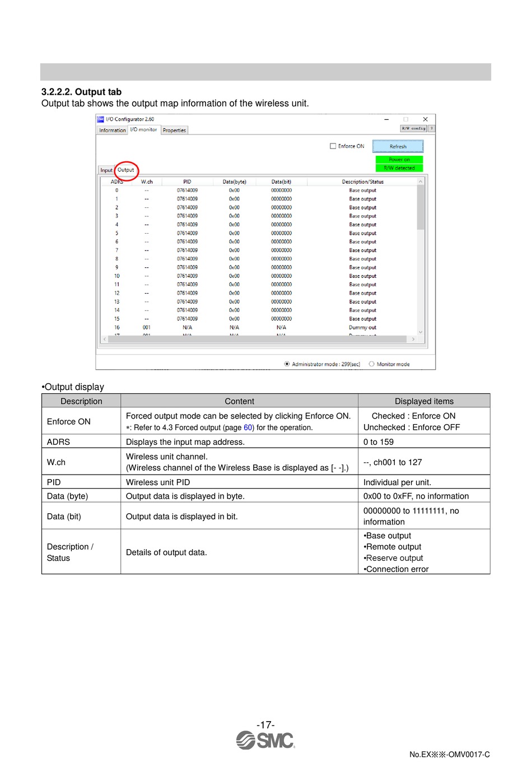This screenshot has height=762, width=532.
Task: Click PID 'N/A' in ADRS 16 row
Action: [187, 327]
